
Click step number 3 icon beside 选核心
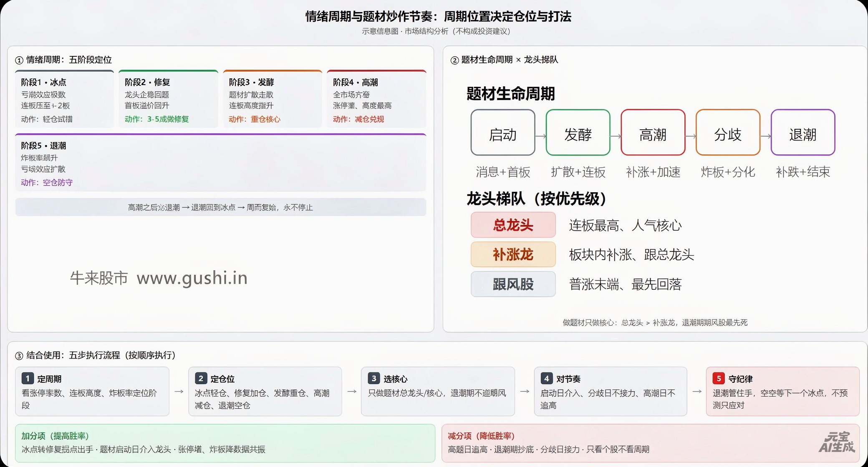(374, 378)
